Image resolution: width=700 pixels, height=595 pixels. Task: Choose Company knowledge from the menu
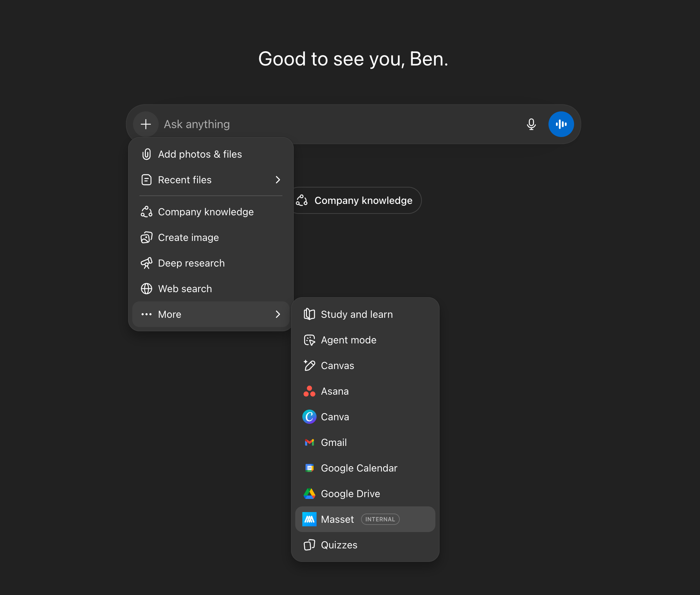(x=206, y=212)
